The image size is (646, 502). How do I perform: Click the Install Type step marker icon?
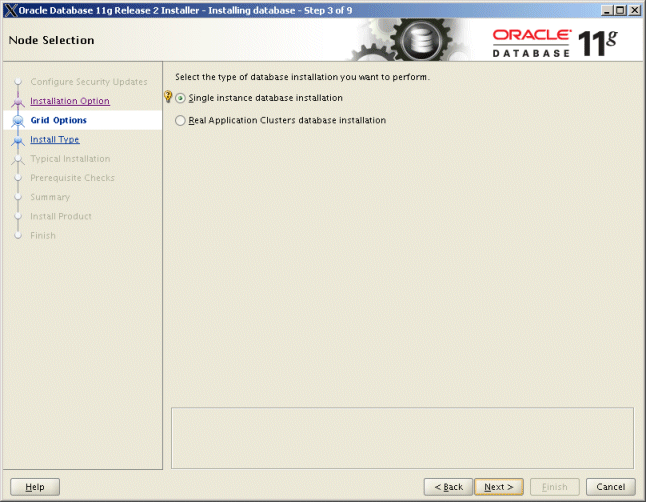[18, 140]
